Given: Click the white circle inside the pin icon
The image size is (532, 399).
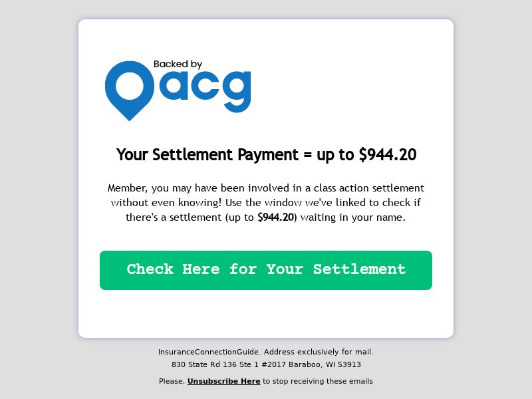Looking at the screenshot, I should (130, 86).
